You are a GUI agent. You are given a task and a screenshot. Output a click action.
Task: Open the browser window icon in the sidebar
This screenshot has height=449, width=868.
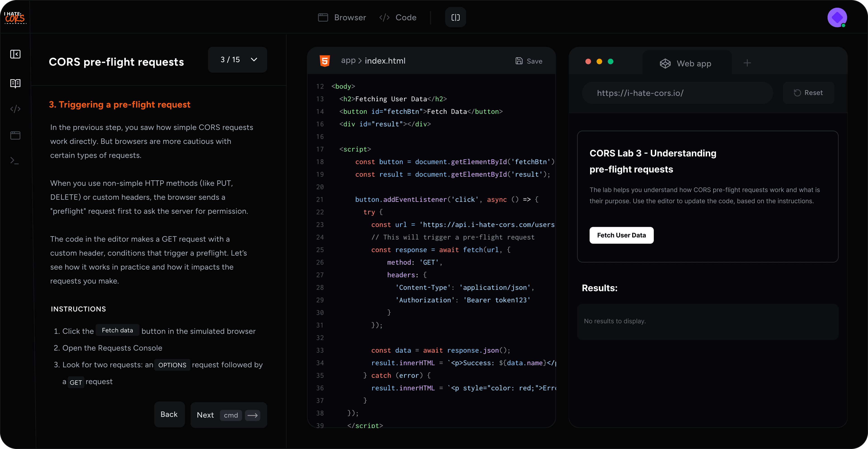click(15, 135)
